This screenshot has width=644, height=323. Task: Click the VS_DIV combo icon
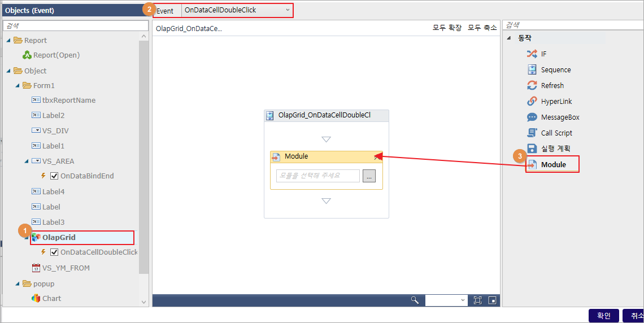click(x=36, y=130)
